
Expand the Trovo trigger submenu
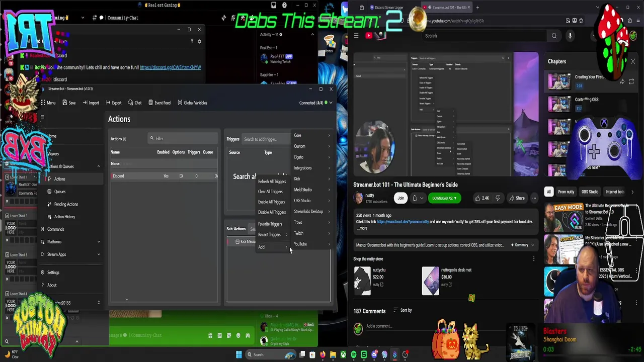(312, 222)
